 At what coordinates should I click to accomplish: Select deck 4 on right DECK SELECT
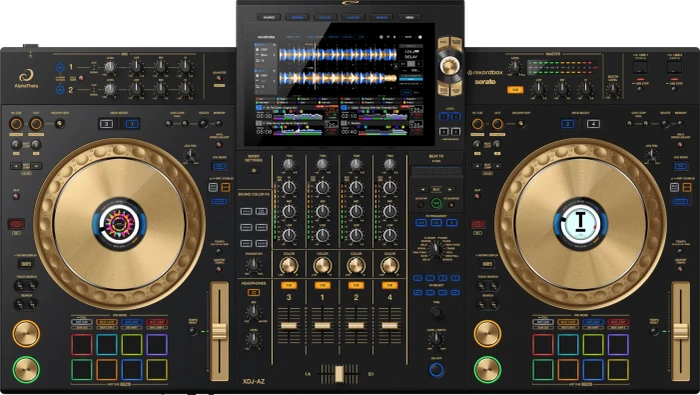tap(593, 124)
